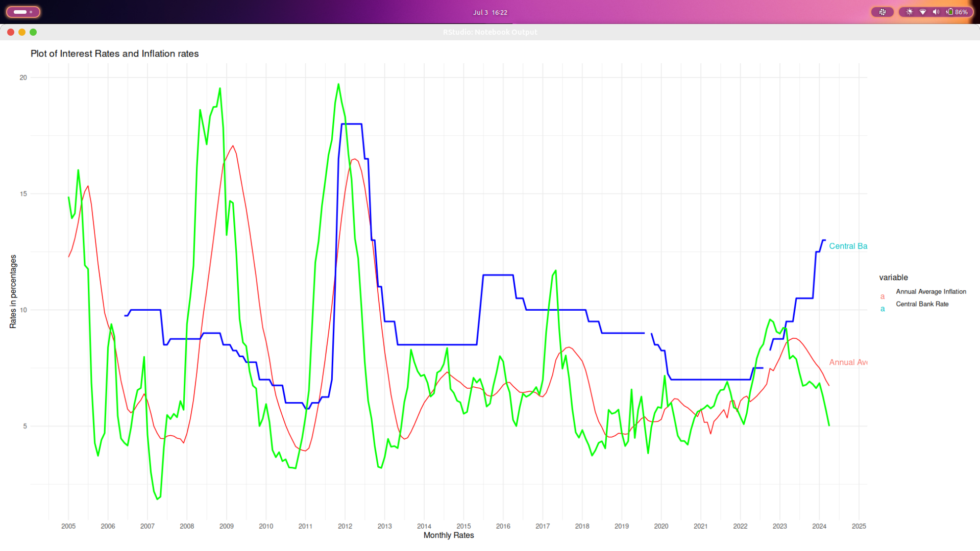Image resolution: width=980 pixels, height=551 pixels.
Task: Open the clock showing Jul 3 16:22
Action: [490, 12]
